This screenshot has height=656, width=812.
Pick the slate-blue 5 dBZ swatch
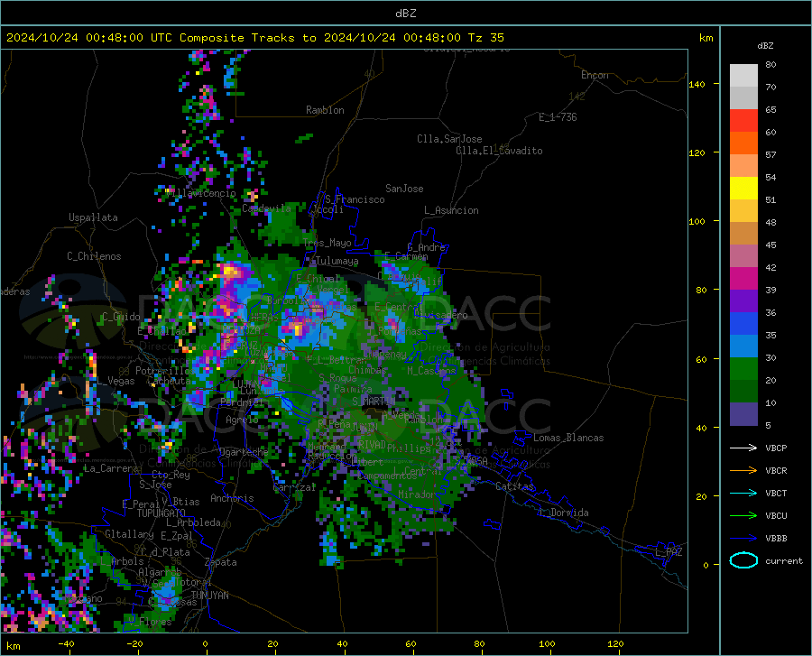[x=743, y=414]
